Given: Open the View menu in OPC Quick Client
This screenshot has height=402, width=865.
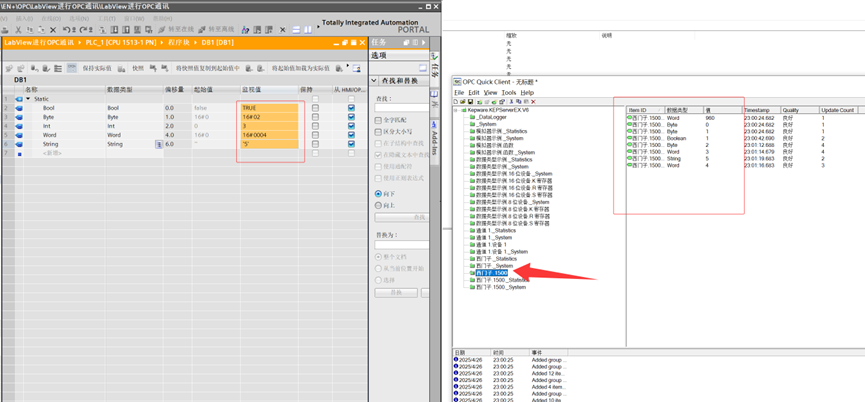Looking at the screenshot, I should click(490, 93).
